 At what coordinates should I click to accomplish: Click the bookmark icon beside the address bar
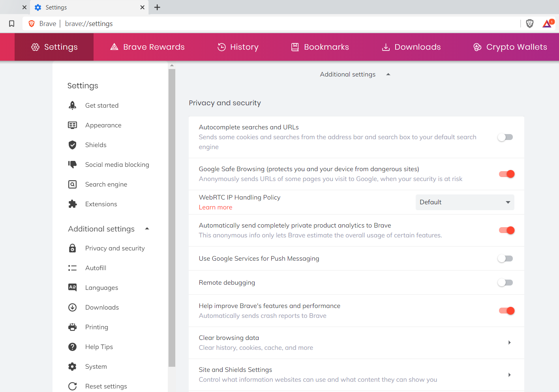click(x=12, y=24)
